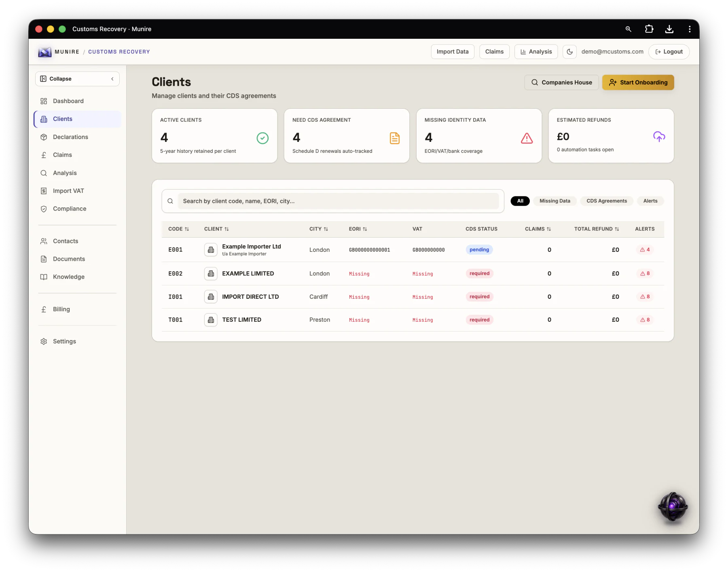Go to Import VAT in the sidebar
Image resolution: width=728 pixels, height=572 pixels.
[x=77, y=191]
